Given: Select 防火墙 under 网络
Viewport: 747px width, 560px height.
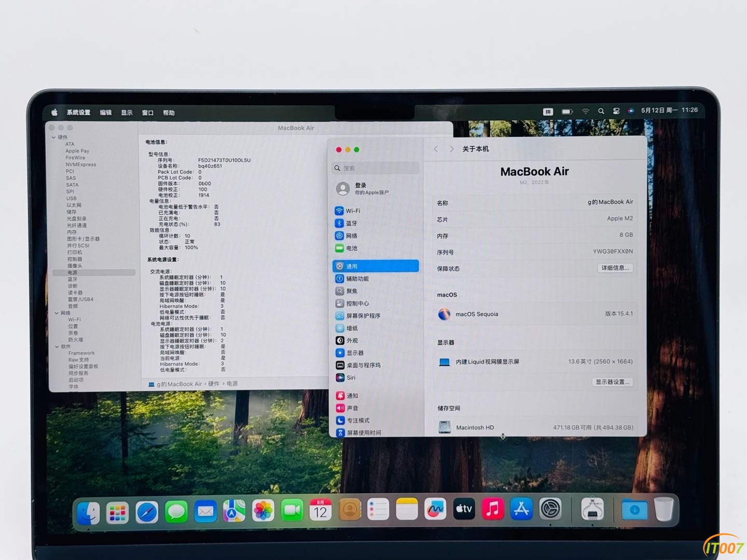Looking at the screenshot, I should [76, 340].
